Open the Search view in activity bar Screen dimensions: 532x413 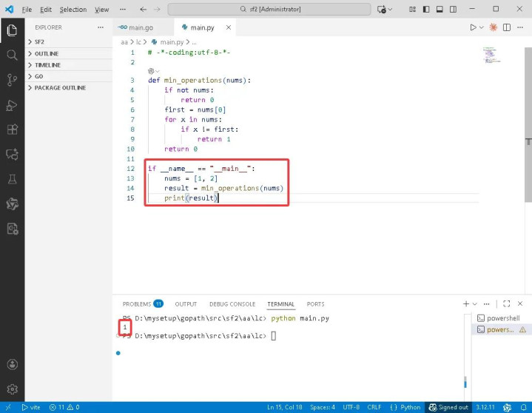point(12,55)
